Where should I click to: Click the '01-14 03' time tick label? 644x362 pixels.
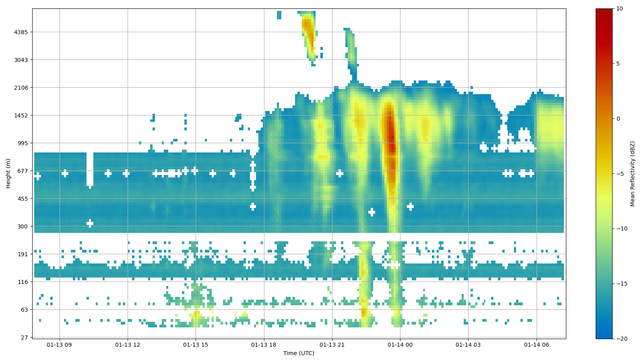(x=468, y=345)
